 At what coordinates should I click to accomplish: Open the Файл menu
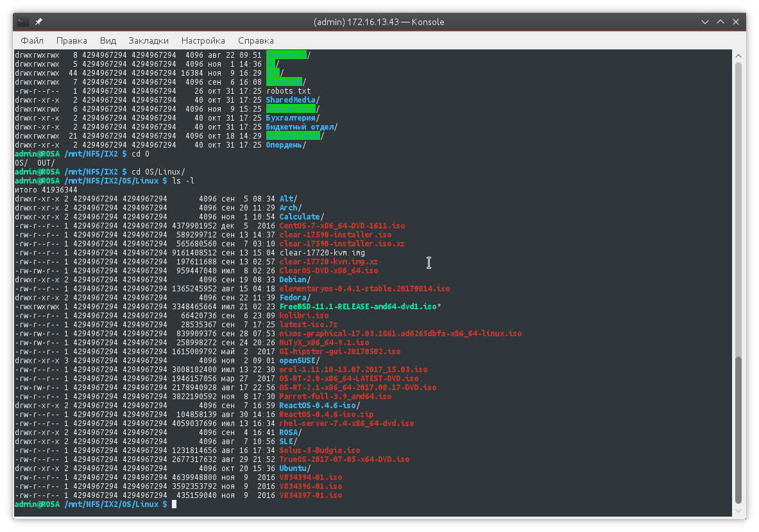pos(32,40)
